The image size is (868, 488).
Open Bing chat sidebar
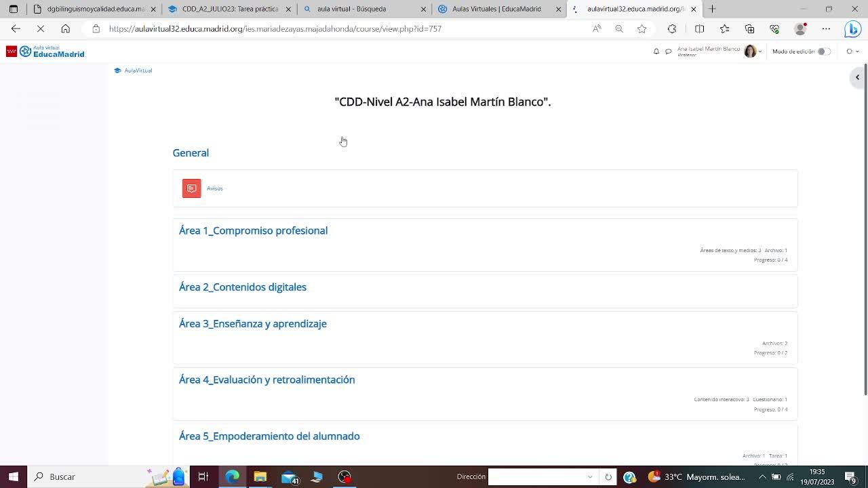(x=852, y=29)
